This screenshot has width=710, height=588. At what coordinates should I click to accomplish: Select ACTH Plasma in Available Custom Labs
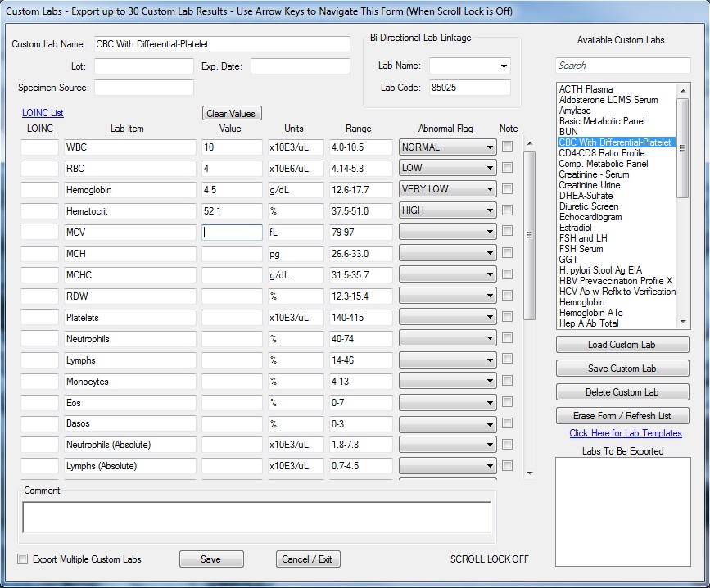point(586,89)
